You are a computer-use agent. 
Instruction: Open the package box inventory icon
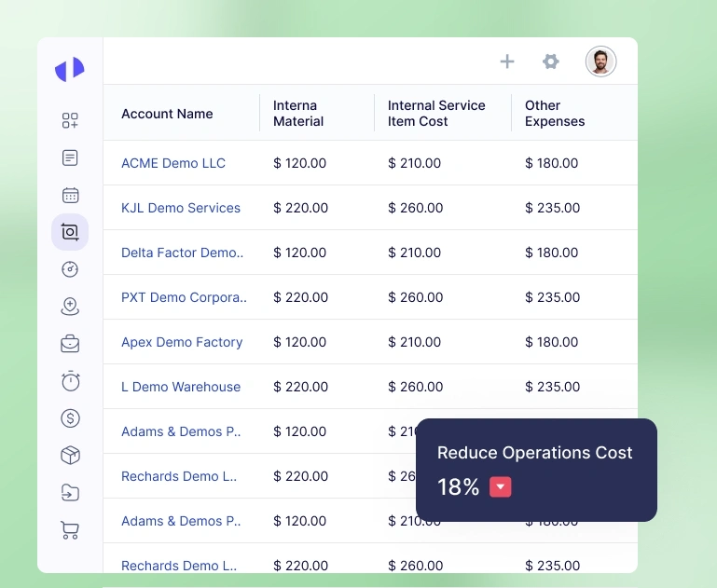(x=71, y=455)
